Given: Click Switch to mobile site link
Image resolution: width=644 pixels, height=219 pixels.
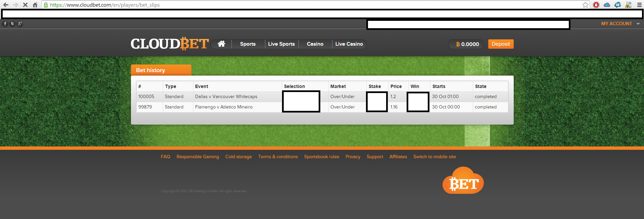Looking at the screenshot, I should click(434, 157).
